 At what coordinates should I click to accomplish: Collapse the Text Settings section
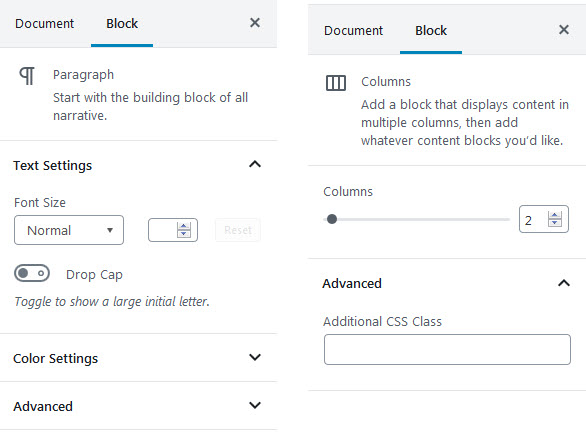point(255,164)
